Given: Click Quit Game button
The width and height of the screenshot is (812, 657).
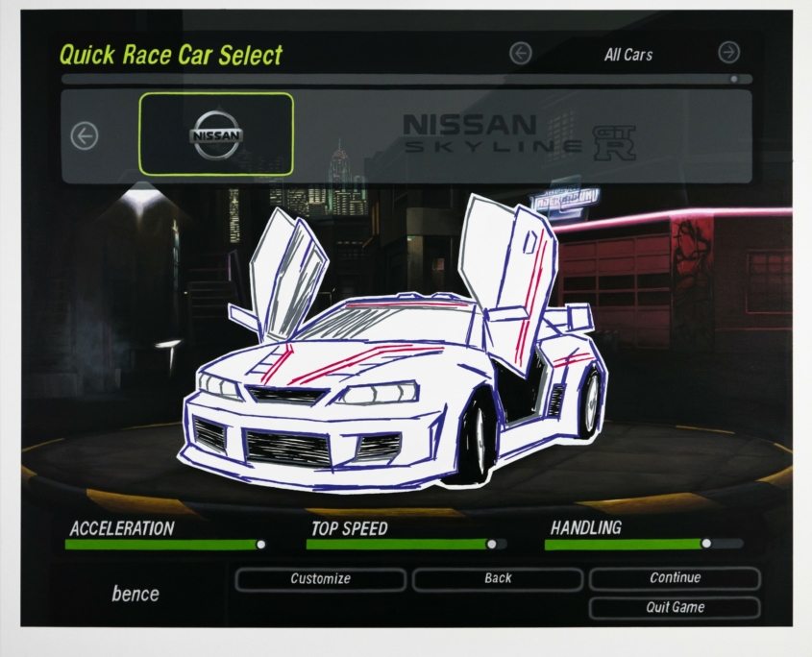Looking at the screenshot, I should click(675, 607).
